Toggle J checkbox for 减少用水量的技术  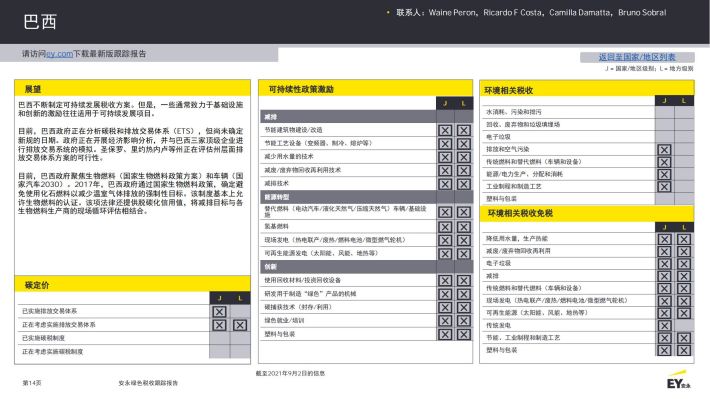[x=445, y=157]
